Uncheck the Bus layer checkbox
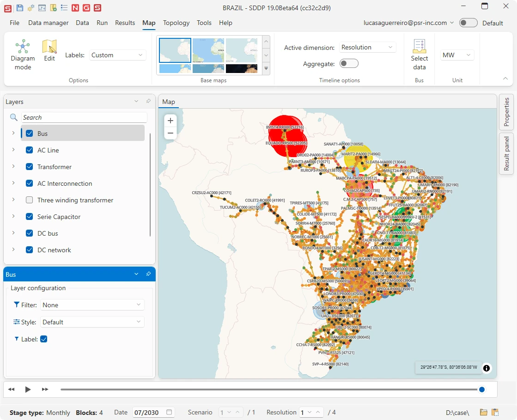Viewport: 517px width, 420px height. click(30, 133)
